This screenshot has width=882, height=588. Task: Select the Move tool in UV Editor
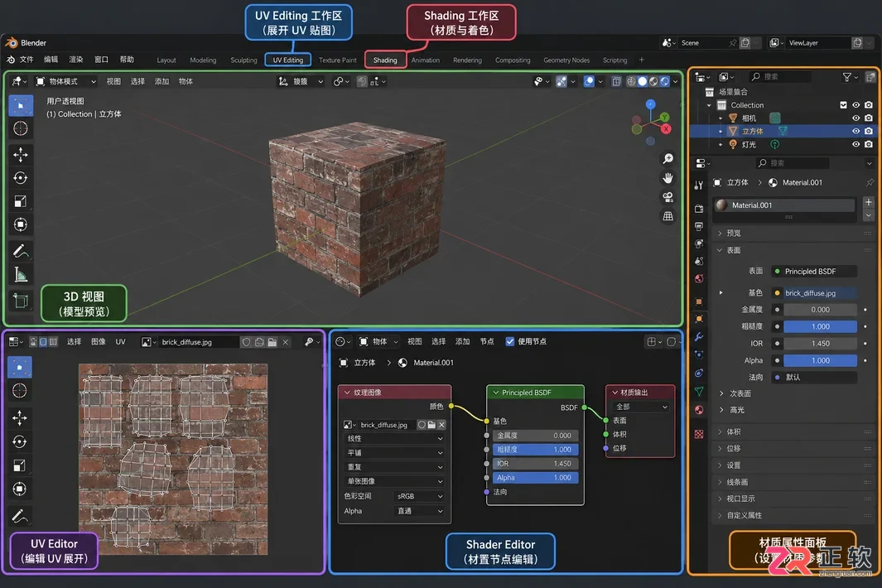(19, 417)
